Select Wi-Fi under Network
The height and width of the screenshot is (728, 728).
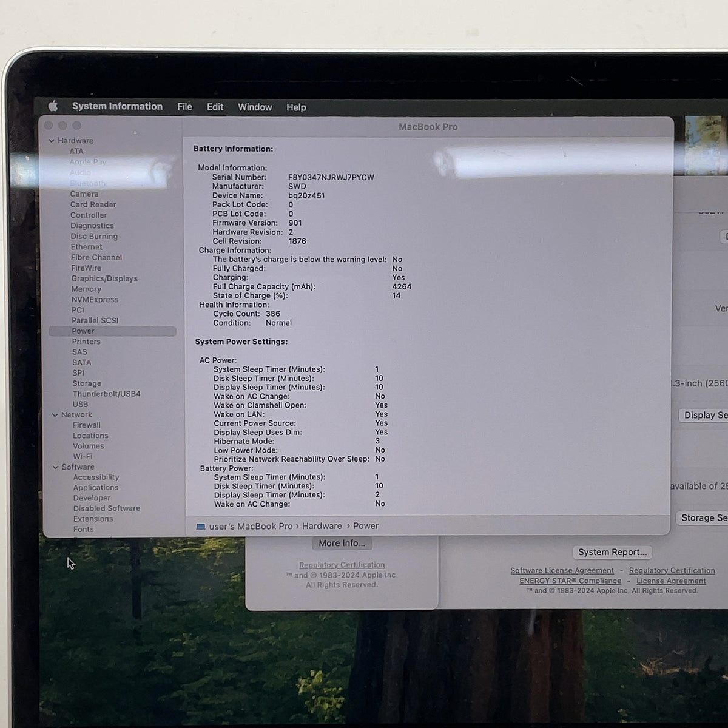(83, 456)
